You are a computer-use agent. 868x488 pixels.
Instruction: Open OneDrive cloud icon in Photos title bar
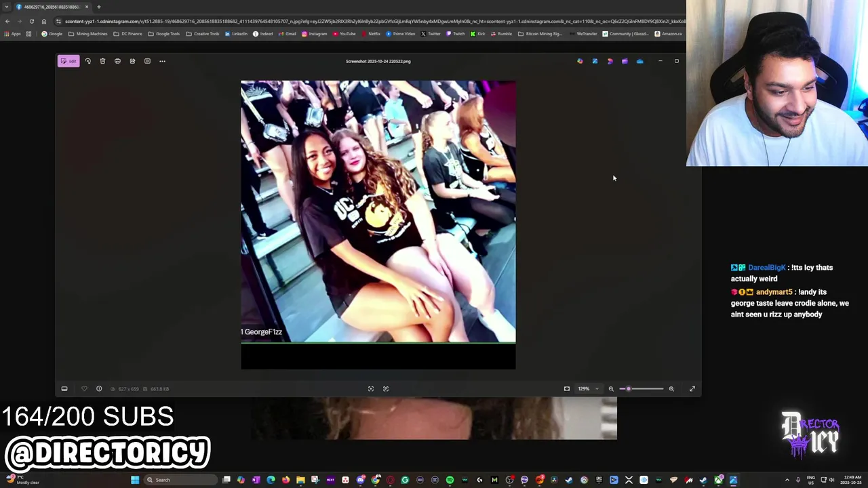[x=639, y=61]
